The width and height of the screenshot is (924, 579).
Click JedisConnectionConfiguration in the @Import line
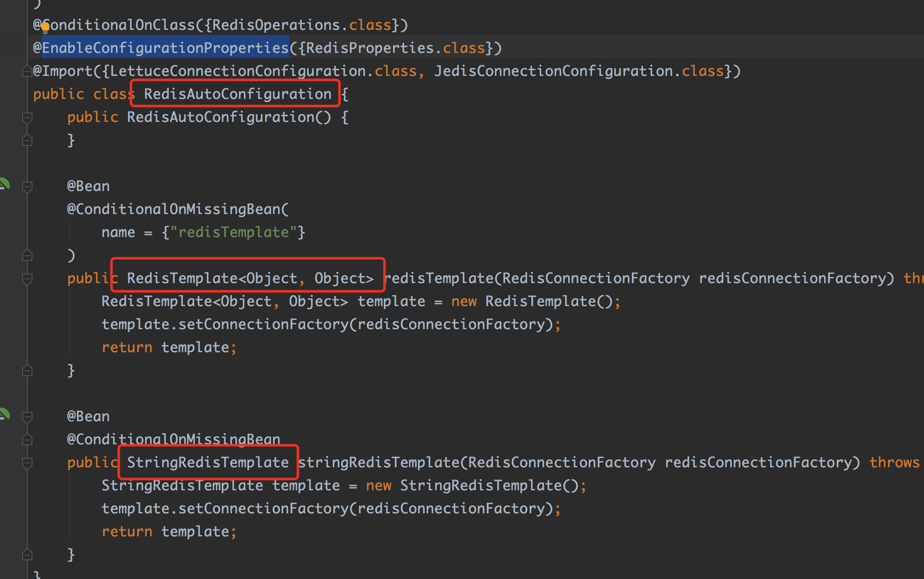coord(553,71)
